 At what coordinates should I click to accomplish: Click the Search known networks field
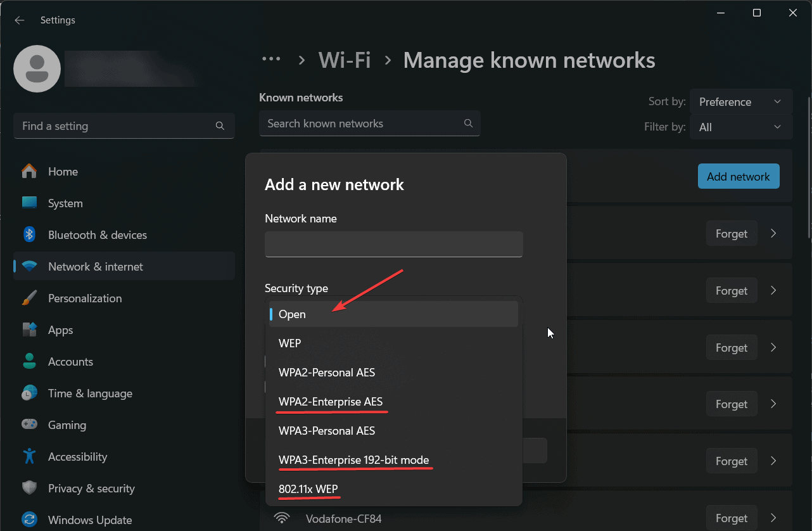pyautogui.click(x=370, y=124)
